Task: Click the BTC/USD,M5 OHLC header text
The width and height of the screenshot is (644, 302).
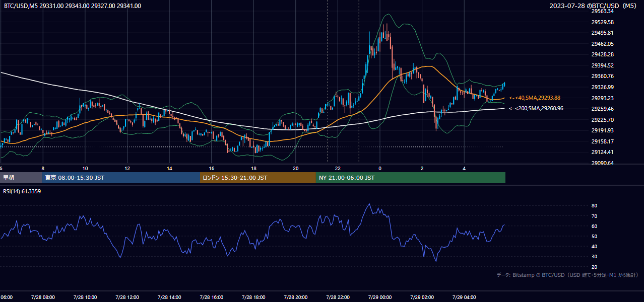Action: pyautogui.click(x=72, y=6)
